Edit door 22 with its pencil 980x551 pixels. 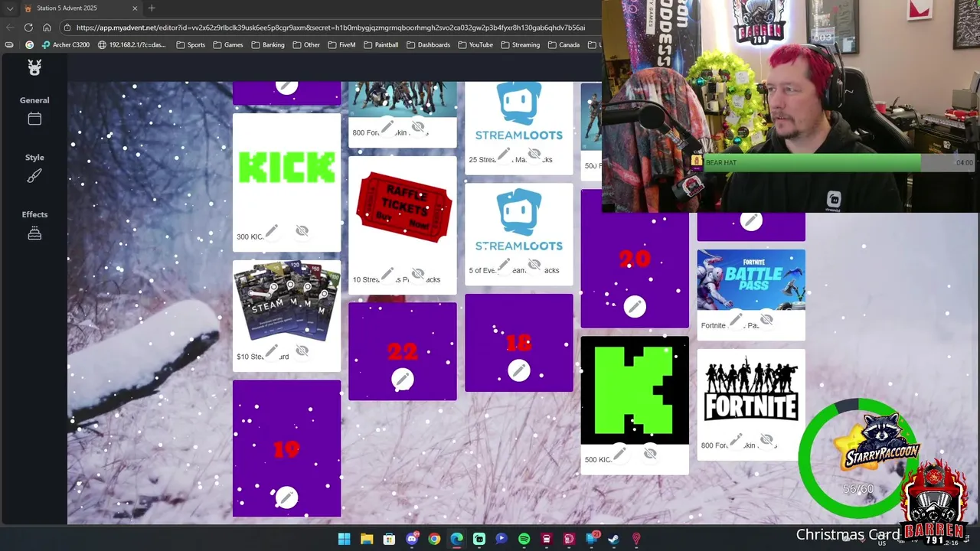point(403,379)
